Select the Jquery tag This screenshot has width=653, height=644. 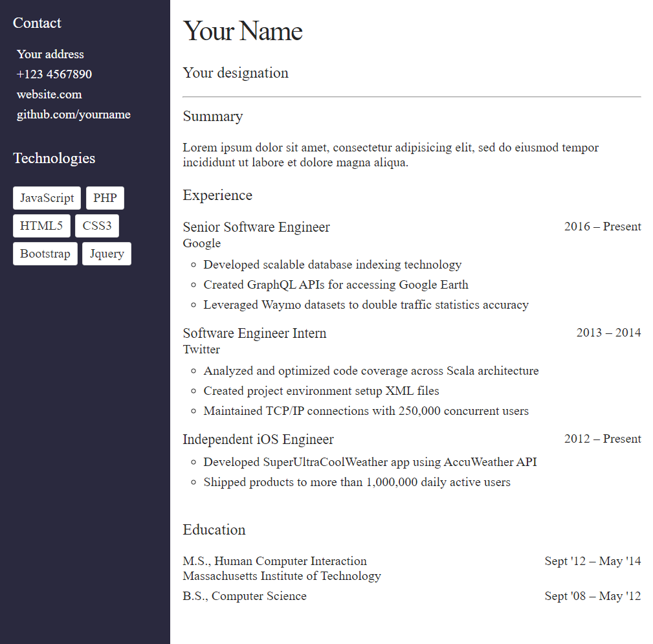(x=107, y=254)
